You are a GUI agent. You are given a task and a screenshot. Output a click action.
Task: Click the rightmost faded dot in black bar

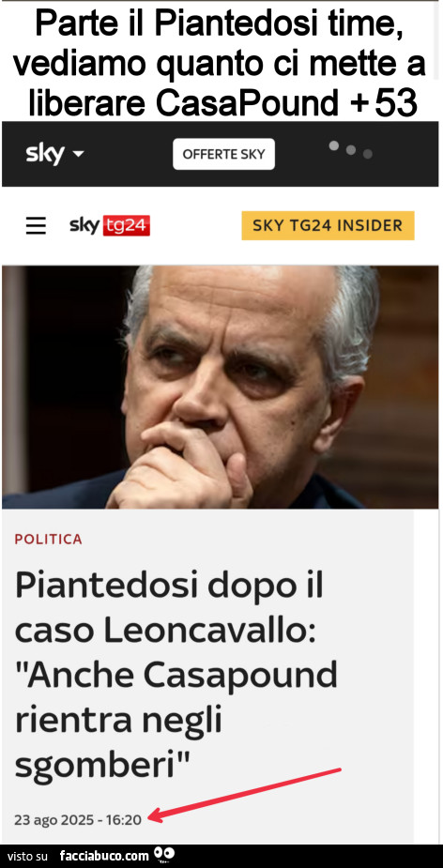(x=368, y=154)
